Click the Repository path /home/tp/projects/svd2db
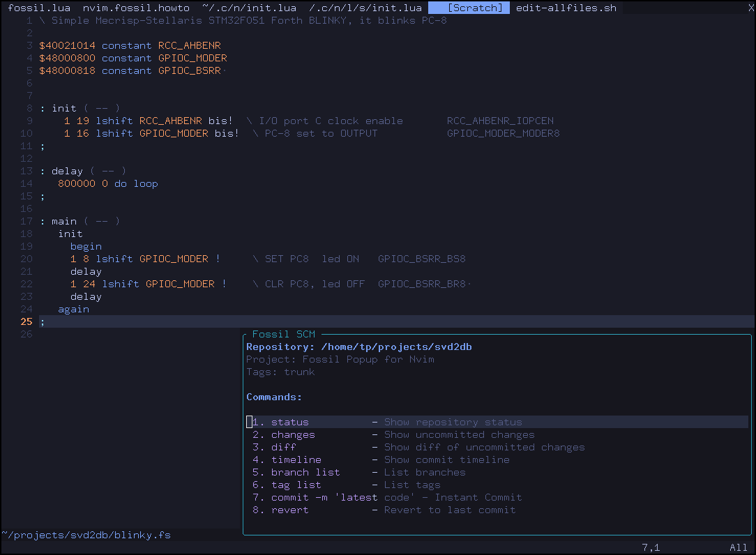 396,347
